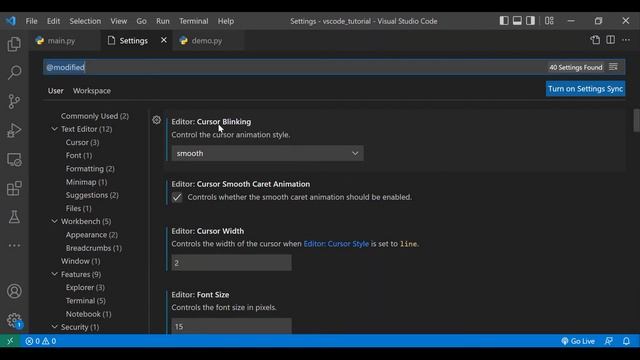Open the feedback icon in status bar
Screen dimensions: 640x360
pyautogui.click(x=609, y=341)
